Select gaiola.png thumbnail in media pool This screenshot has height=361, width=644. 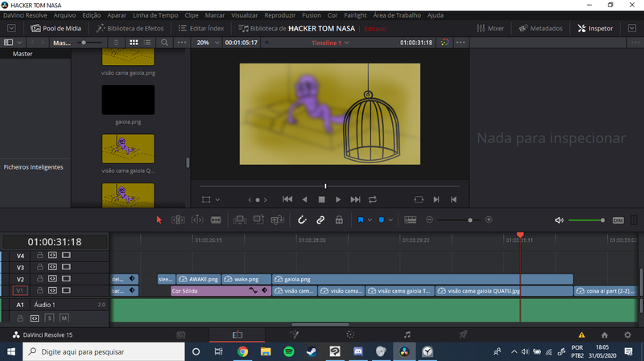(x=128, y=100)
